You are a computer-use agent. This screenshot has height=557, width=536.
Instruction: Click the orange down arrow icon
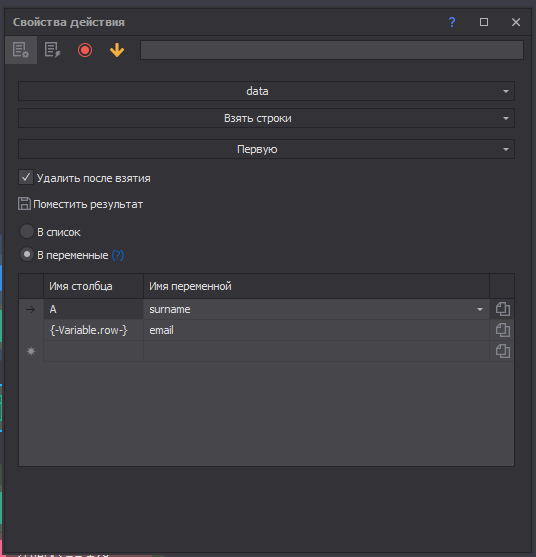(117, 50)
